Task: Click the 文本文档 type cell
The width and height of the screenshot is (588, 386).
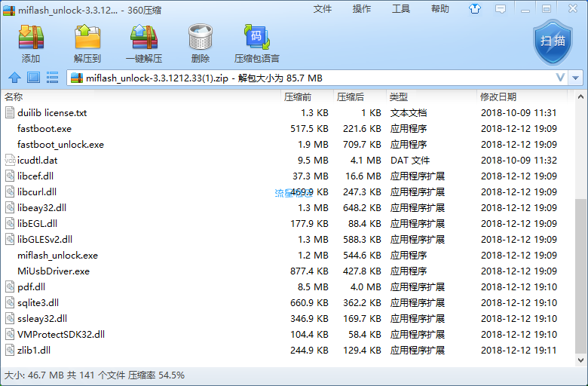Action: 409,113
